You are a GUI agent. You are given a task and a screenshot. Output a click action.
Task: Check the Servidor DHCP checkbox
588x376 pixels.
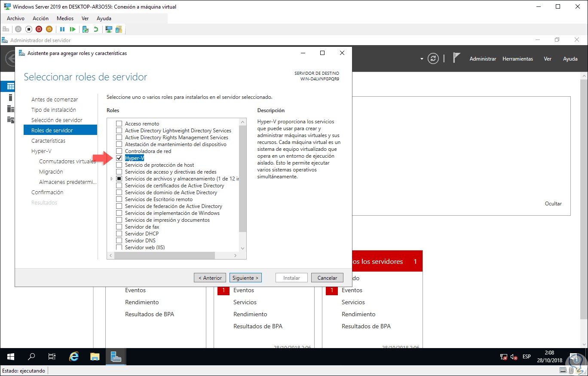[119, 234]
